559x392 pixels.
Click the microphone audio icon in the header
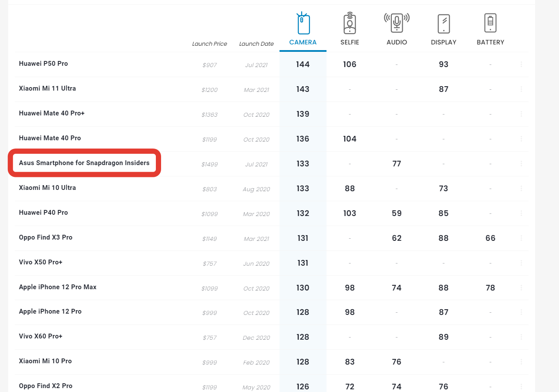tap(397, 23)
